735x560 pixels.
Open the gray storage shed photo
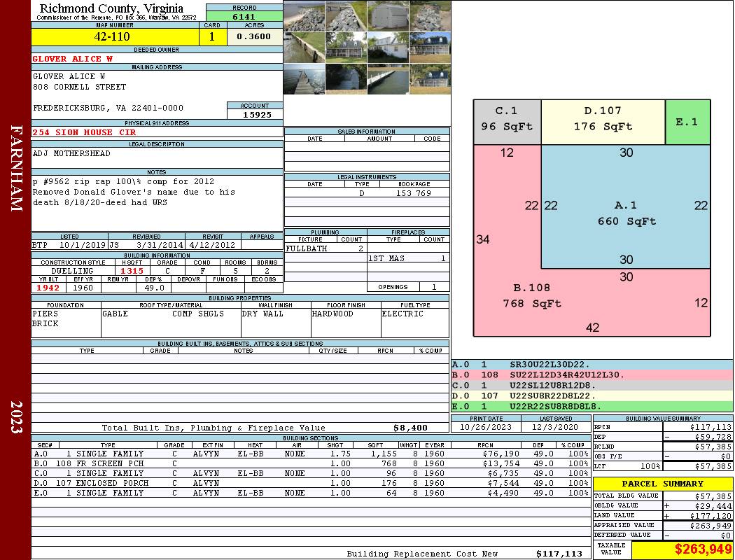(388, 16)
